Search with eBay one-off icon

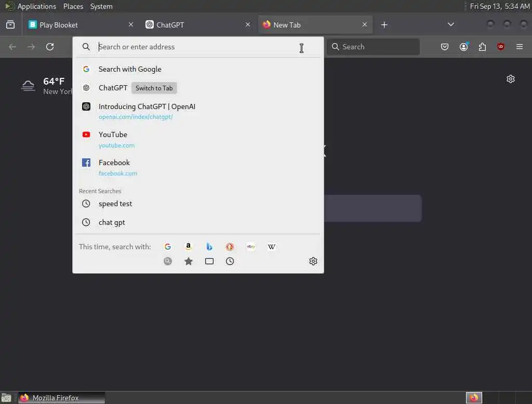coord(251,247)
